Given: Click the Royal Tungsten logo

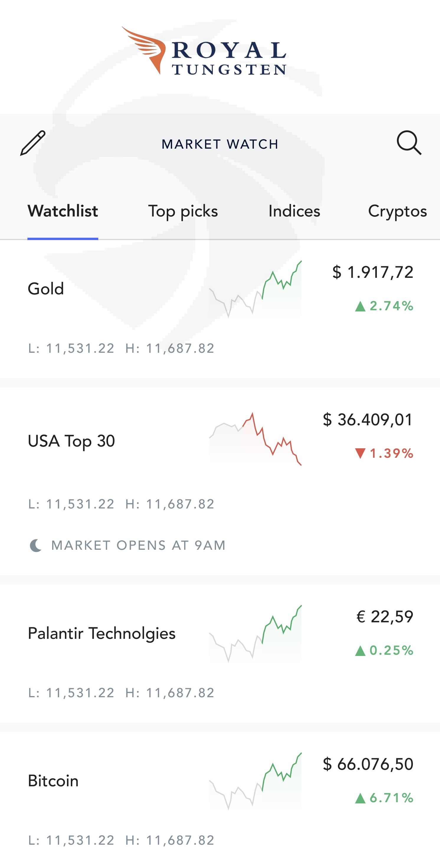Looking at the screenshot, I should tap(204, 51).
